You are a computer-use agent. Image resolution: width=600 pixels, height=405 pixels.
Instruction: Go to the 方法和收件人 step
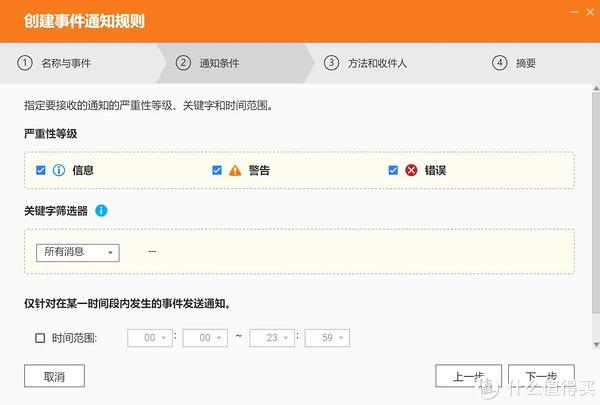pos(379,63)
